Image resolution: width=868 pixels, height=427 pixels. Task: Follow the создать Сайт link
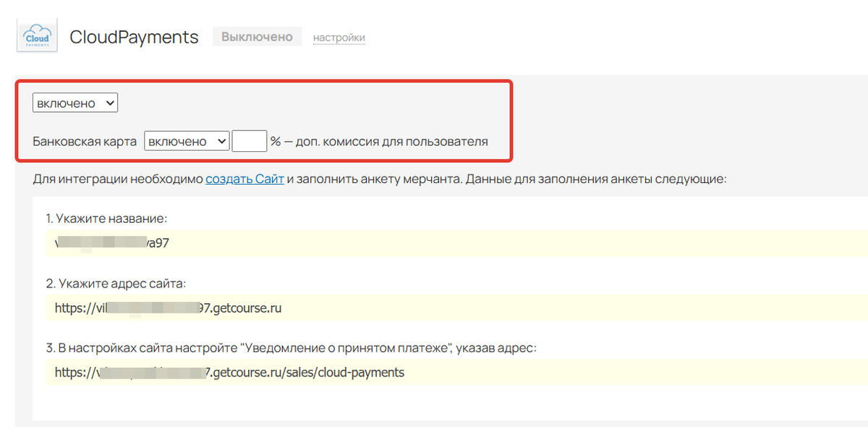[244, 179]
